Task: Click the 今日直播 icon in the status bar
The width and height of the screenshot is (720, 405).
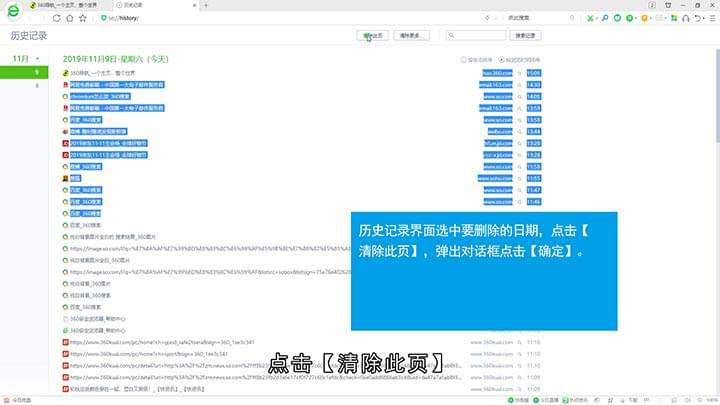Action: click(536, 400)
